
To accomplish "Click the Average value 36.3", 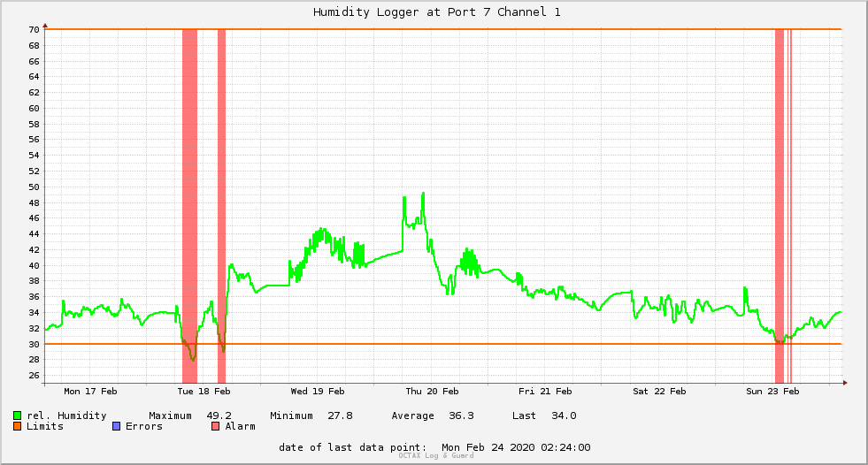I will tap(461, 415).
